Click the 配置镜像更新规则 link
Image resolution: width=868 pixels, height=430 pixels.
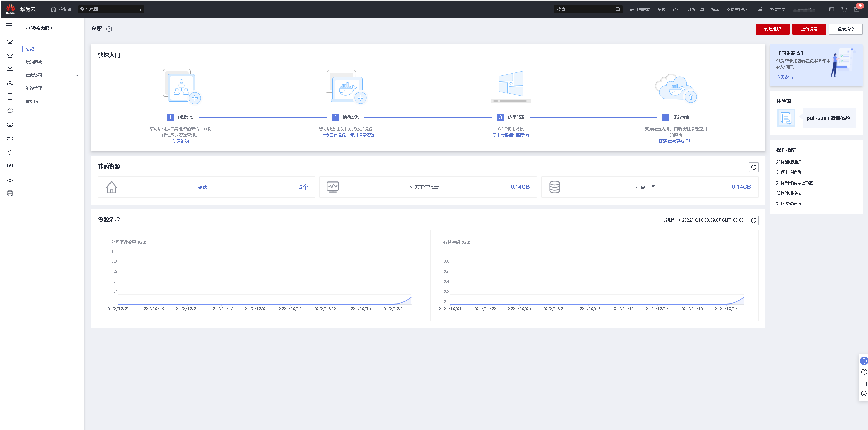(675, 141)
